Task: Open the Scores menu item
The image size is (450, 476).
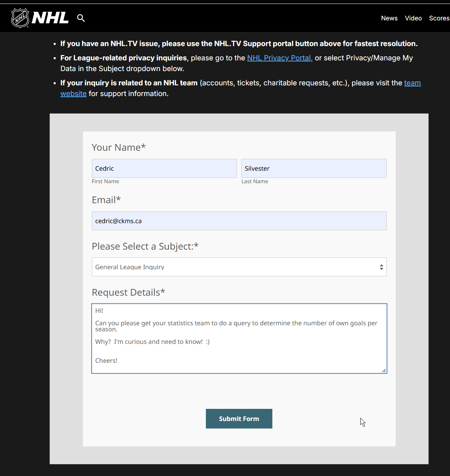Action: 439,18
